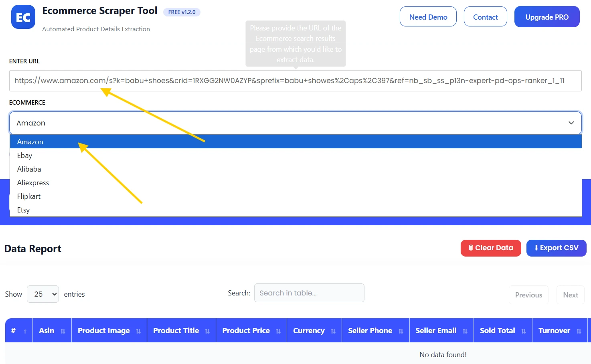Screen dimensions: 591x364
Task: Click the Ecommerce Scraper Tool title
Action: coord(100,11)
